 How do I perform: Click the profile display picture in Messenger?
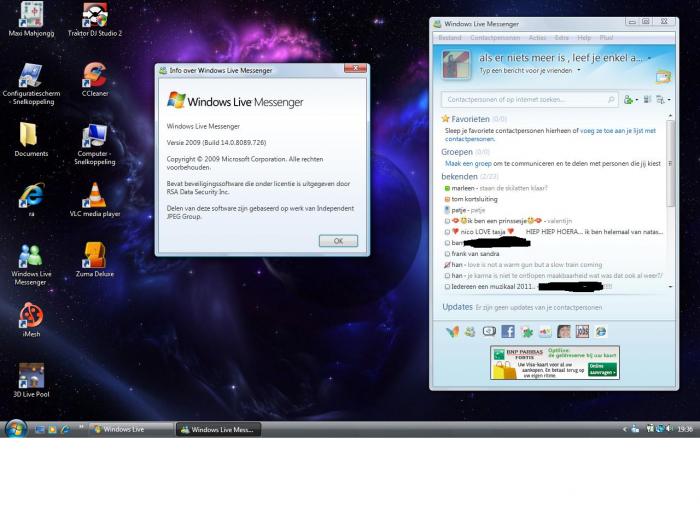(456, 65)
